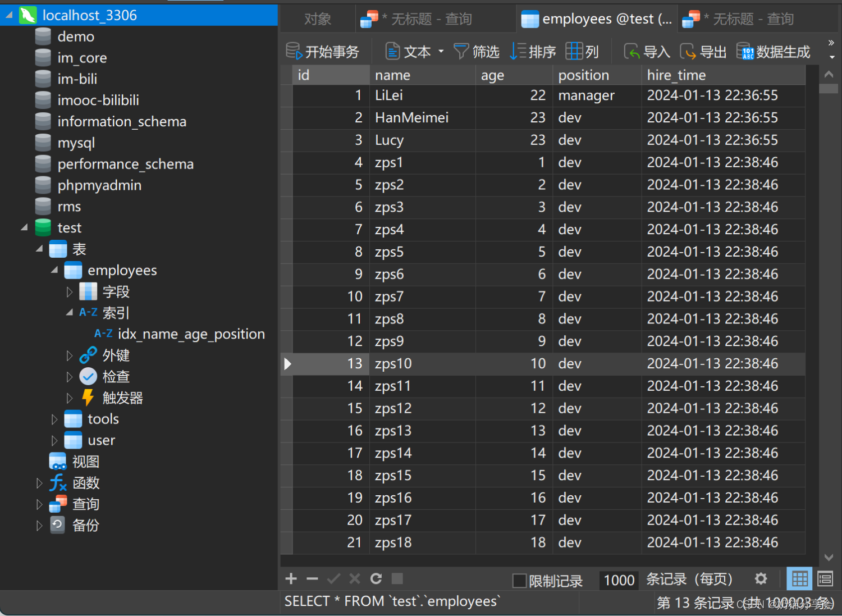This screenshot has height=616, width=842.
Task: Select the user table in tree
Action: [x=101, y=440]
